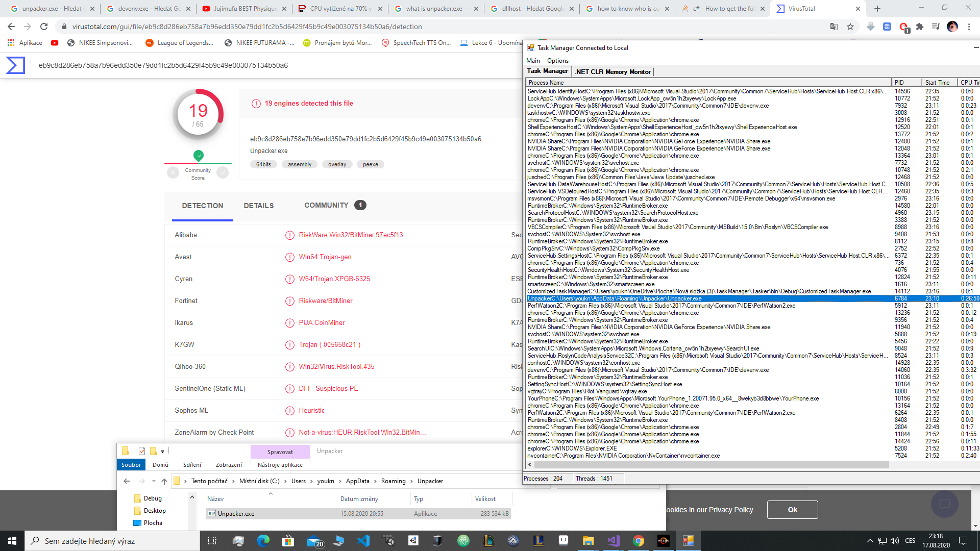Vote community score negative with the X
Viewport: 980px width, 551px height.
point(173,172)
